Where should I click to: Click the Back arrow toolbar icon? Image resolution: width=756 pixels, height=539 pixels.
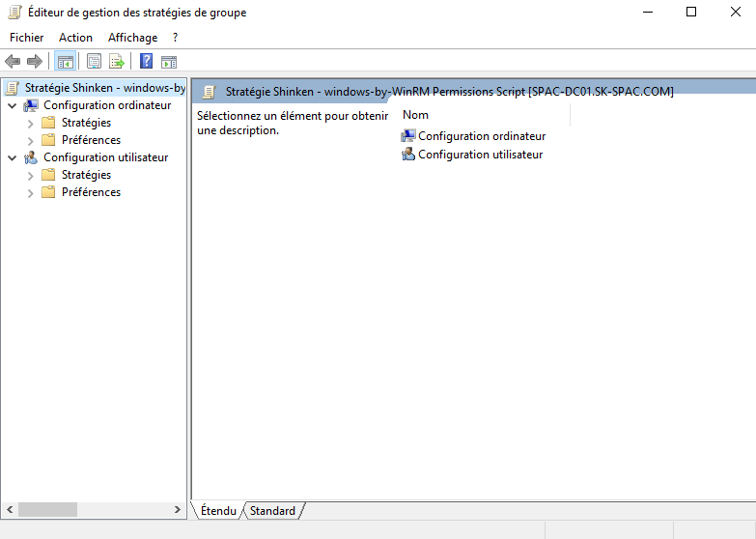(x=14, y=62)
